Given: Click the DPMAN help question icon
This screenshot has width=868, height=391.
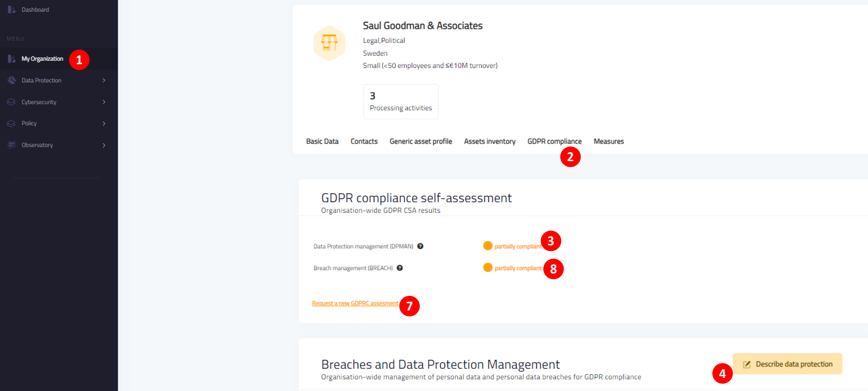Looking at the screenshot, I should (420, 246).
